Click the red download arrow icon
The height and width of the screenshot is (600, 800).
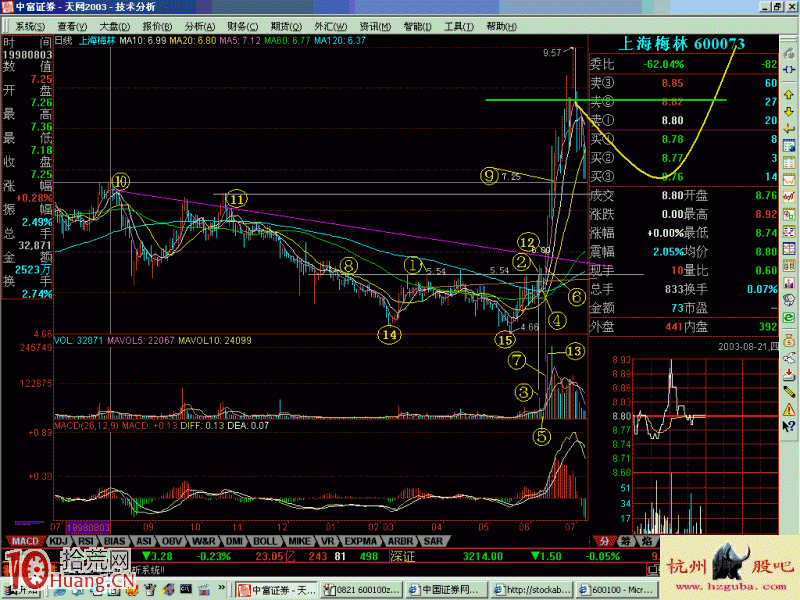pos(789,374)
